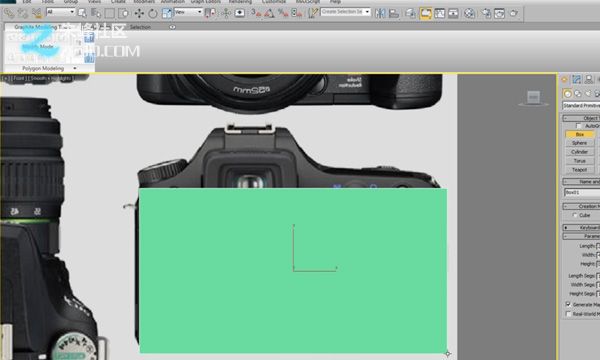Toggle the highlighted Graphite Modeling Tools ribbon icon
Screen dimensions: 600x360
click(x=426, y=14)
